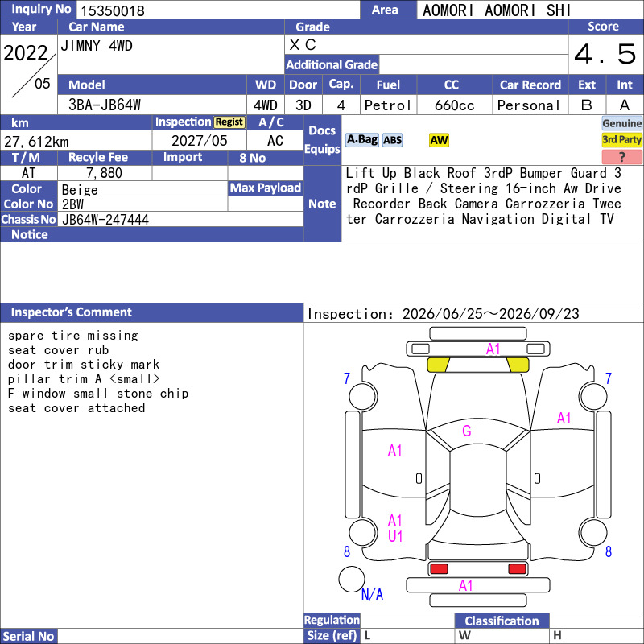Click 'spare tire missing' comment
Viewport: 644px width, 644px height.
pyautogui.click(x=73, y=336)
